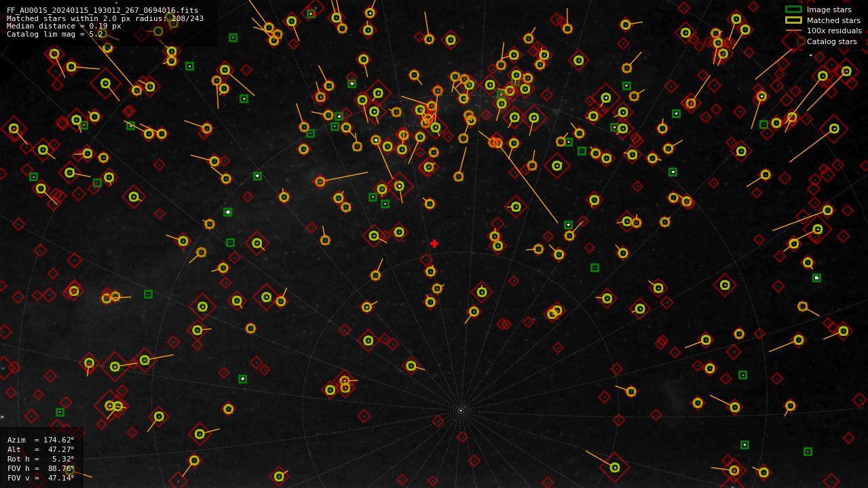Click the "Image stars" legend label

829,10
